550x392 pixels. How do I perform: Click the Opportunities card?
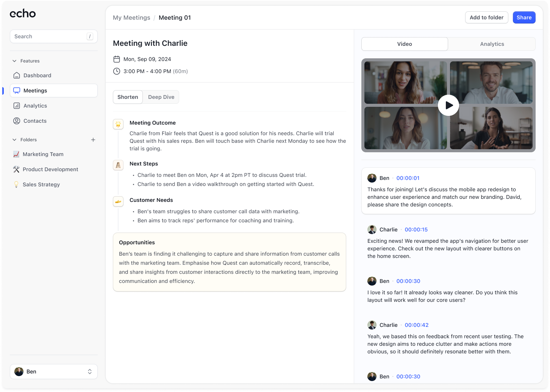coord(230,262)
